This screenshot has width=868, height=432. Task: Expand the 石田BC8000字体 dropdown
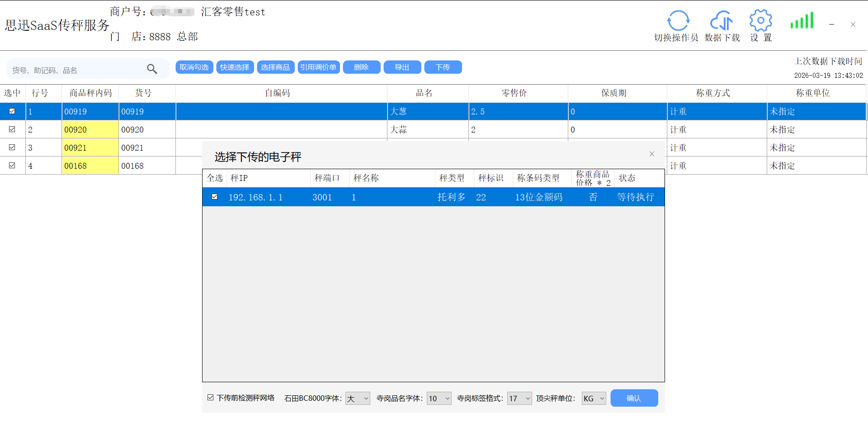point(358,399)
